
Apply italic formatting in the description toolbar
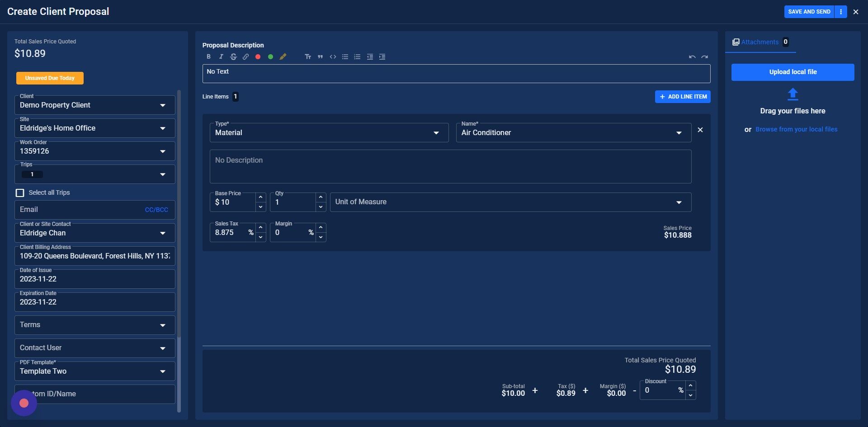pos(221,57)
